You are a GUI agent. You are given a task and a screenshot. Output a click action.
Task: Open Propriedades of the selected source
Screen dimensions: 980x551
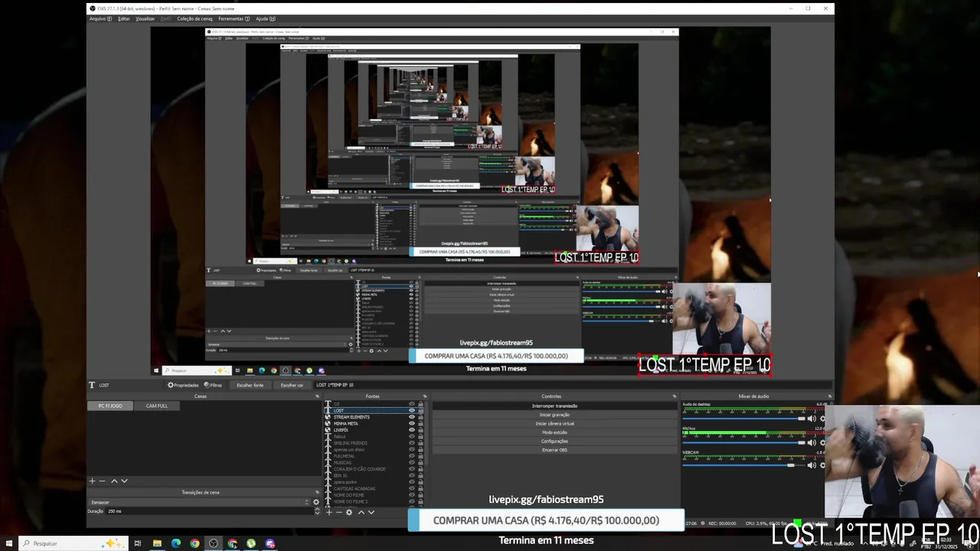184,385
